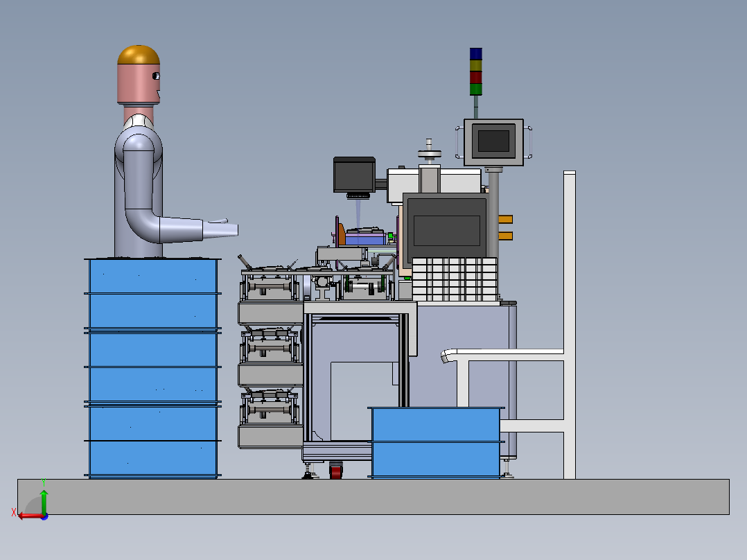Screen dimensions: 747x560
Task: Select the rounded end of the chair armrest
Action: (448, 356)
